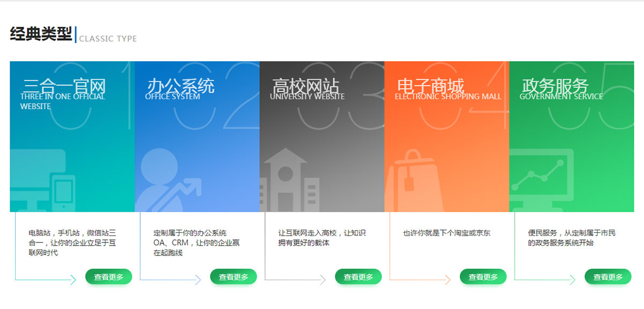Screen dimensions: 644x309
Task: Click the CLASSIC TYPE subtitle text
Action: tap(108, 39)
